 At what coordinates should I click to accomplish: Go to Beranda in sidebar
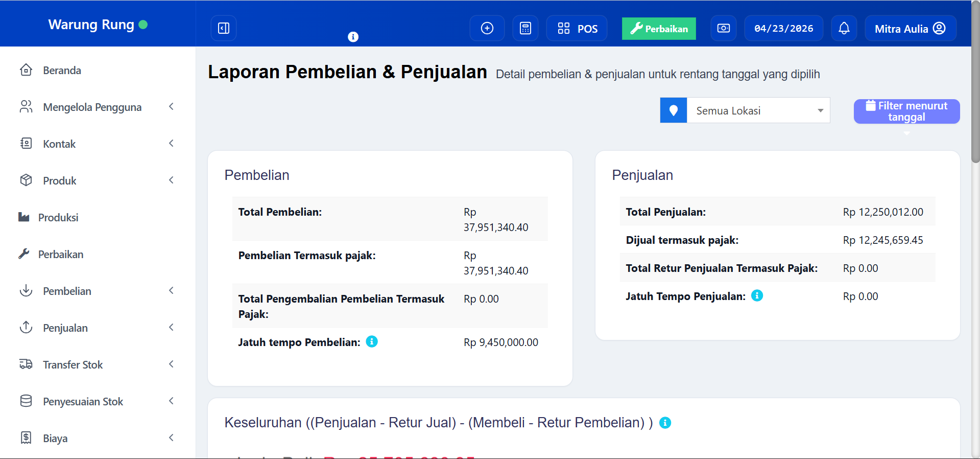click(x=62, y=70)
